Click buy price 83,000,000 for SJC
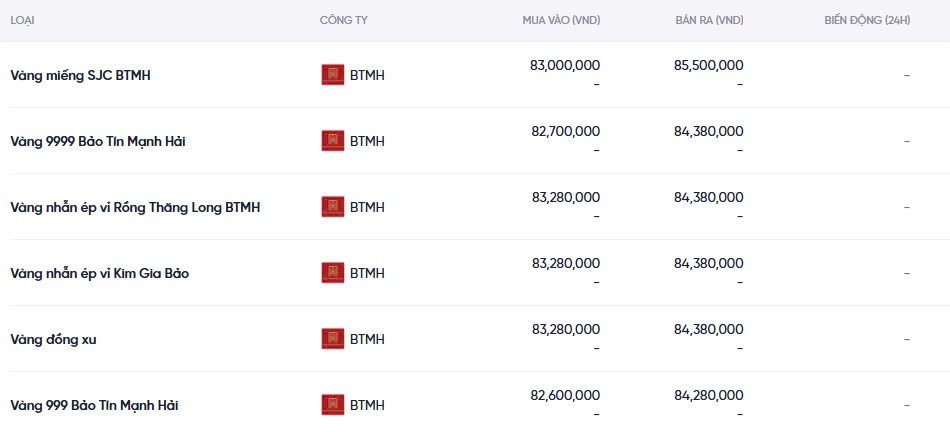 565,65
